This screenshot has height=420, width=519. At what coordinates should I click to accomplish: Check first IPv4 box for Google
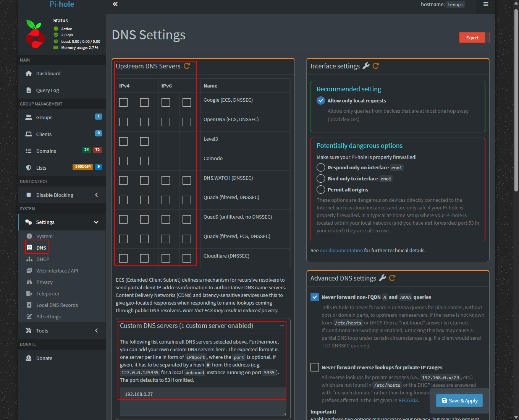123,102
